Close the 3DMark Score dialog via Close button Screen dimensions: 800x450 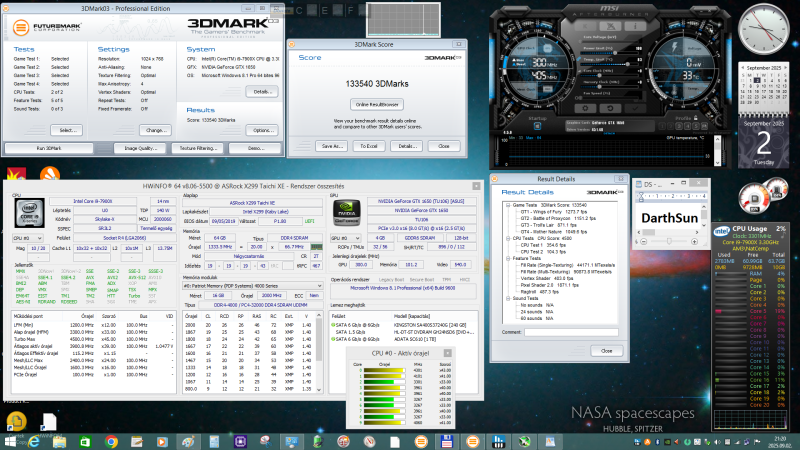tap(444, 146)
